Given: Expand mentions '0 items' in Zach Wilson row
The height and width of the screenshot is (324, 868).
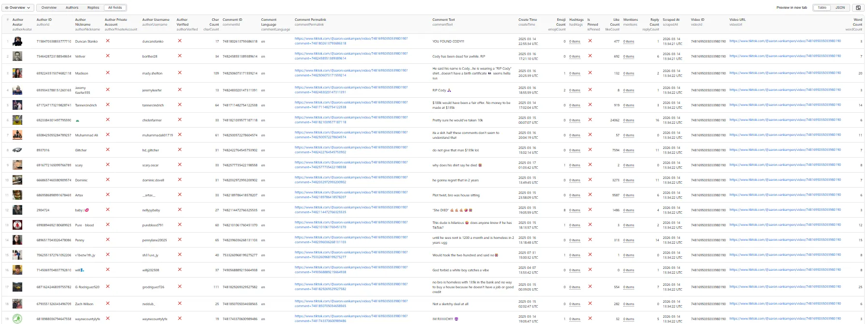Looking at the screenshot, I should point(629,304).
